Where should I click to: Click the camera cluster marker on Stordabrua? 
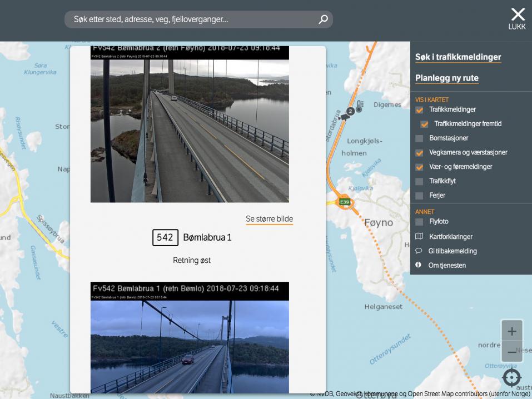348,112
